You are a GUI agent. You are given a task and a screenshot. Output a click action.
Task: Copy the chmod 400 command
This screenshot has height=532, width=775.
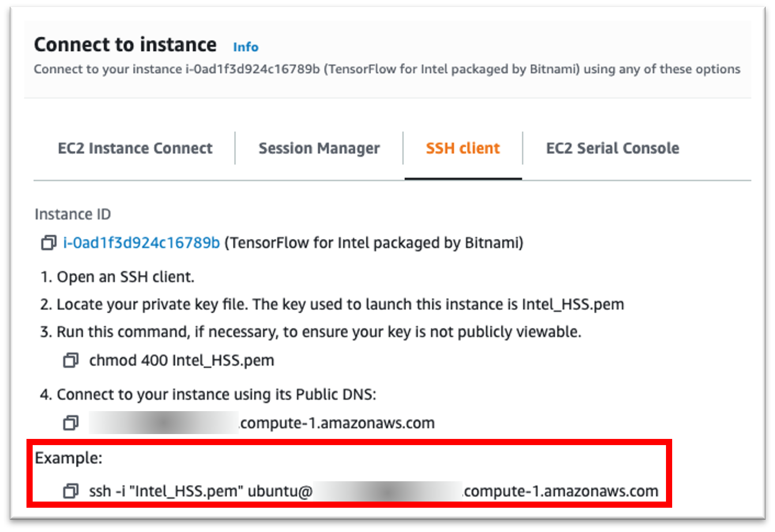pyautogui.click(x=71, y=360)
